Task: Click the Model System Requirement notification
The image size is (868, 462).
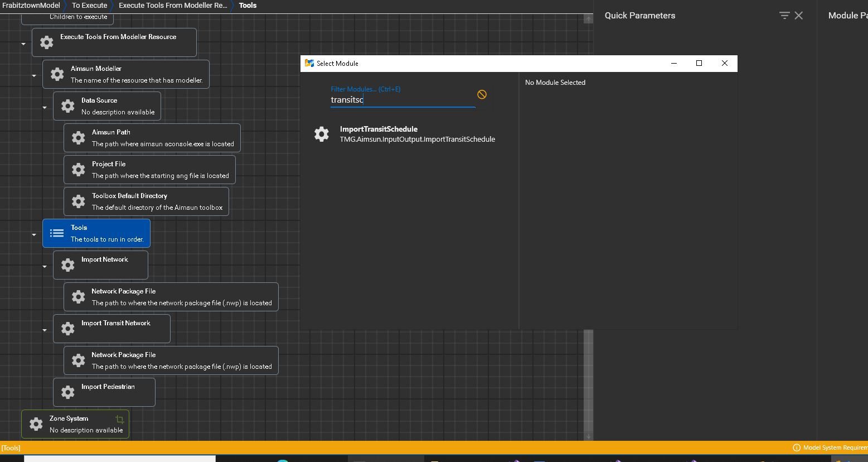Action: [x=830, y=447]
